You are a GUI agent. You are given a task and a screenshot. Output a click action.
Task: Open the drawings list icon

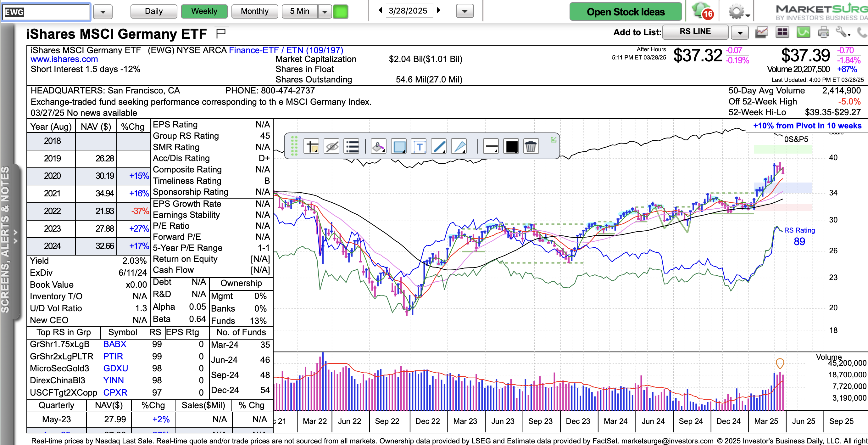352,147
